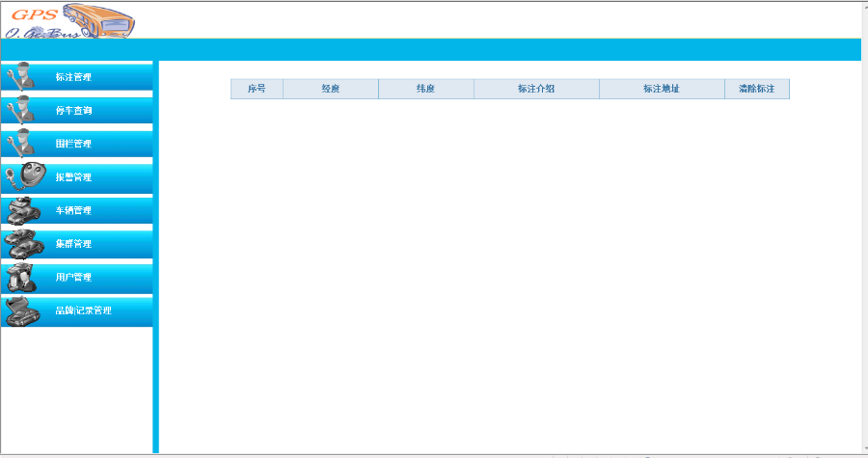The height and width of the screenshot is (458, 868).
Task: Open 品牌|记录管理 menu item
Action: pyautogui.click(x=76, y=310)
